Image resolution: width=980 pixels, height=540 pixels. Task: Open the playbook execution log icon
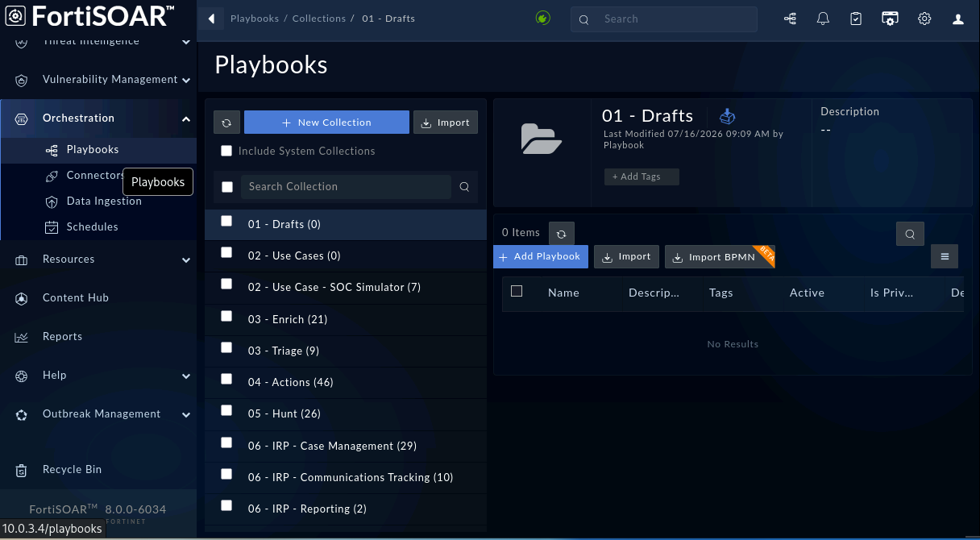[790, 19]
